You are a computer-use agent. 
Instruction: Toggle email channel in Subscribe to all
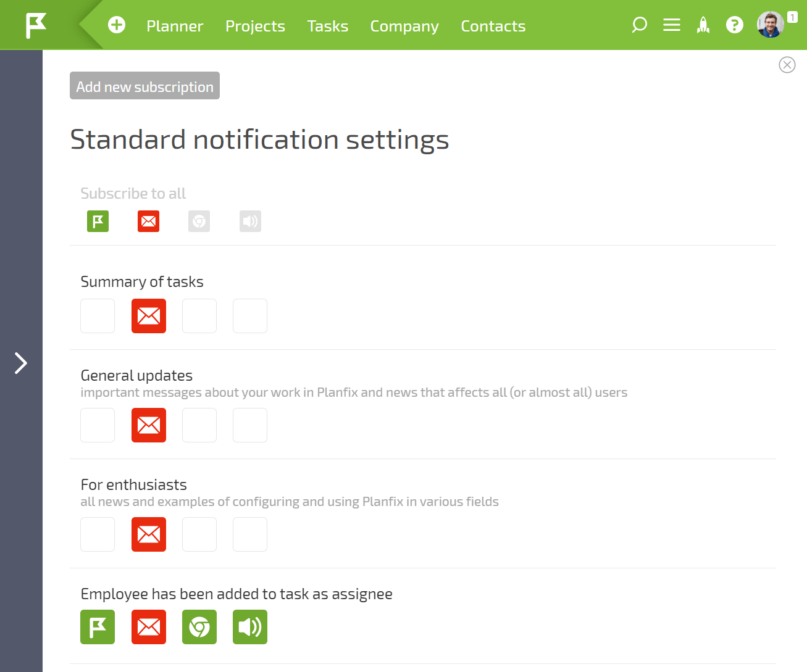point(148,221)
